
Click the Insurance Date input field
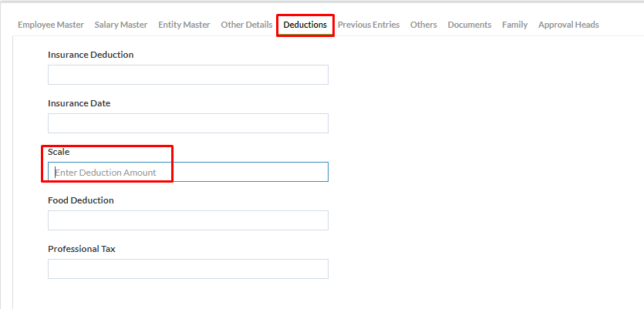coord(188,123)
